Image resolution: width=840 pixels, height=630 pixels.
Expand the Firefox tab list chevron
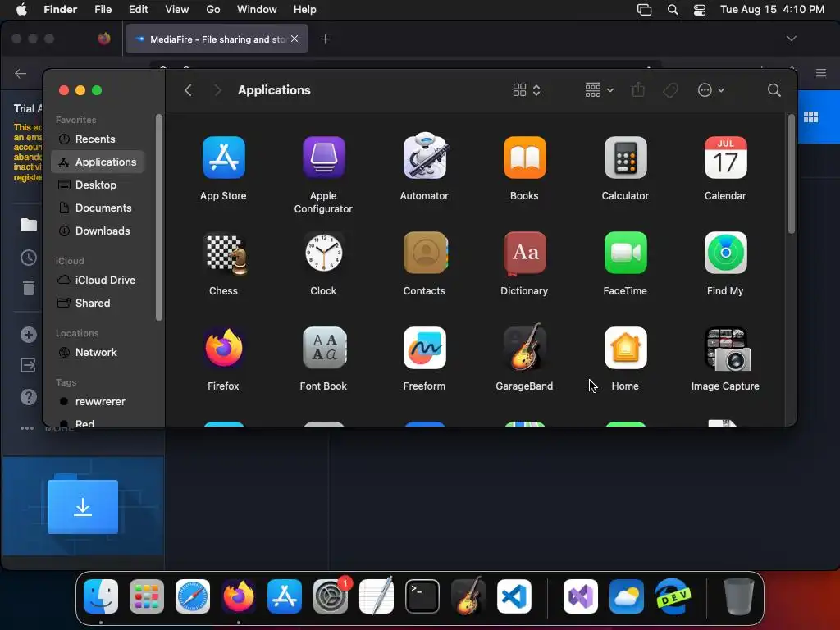coord(792,39)
